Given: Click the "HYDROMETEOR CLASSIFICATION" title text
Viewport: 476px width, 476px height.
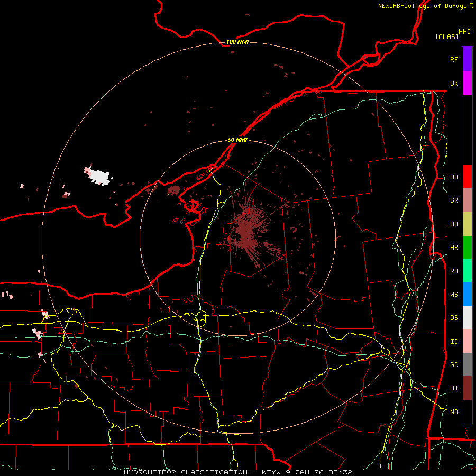Looking at the screenshot, I should [186, 472].
